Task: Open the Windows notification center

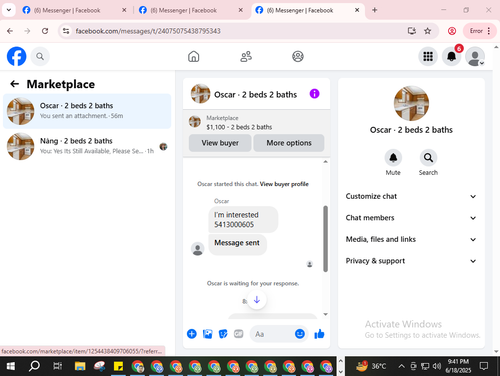Action: [484, 366]
